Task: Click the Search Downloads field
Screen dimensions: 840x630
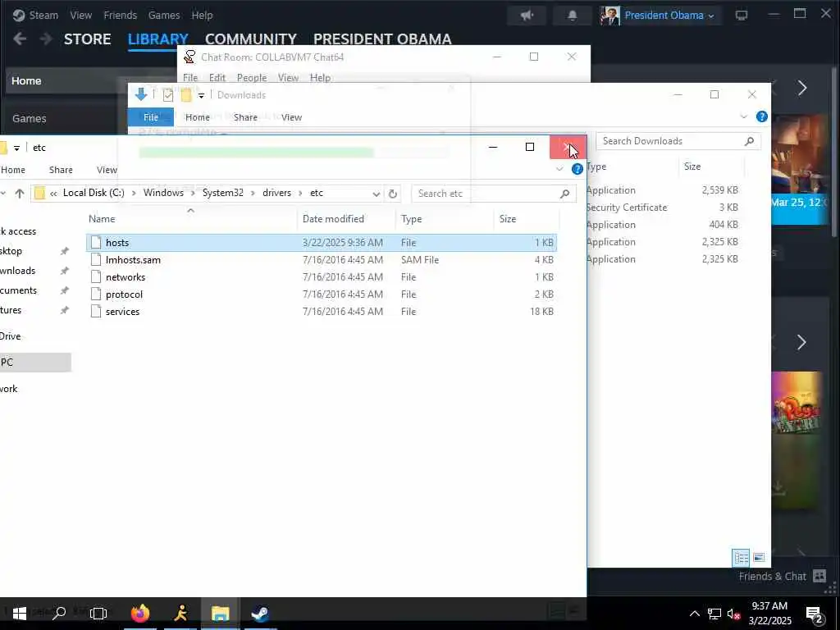Action: [678, 141]
